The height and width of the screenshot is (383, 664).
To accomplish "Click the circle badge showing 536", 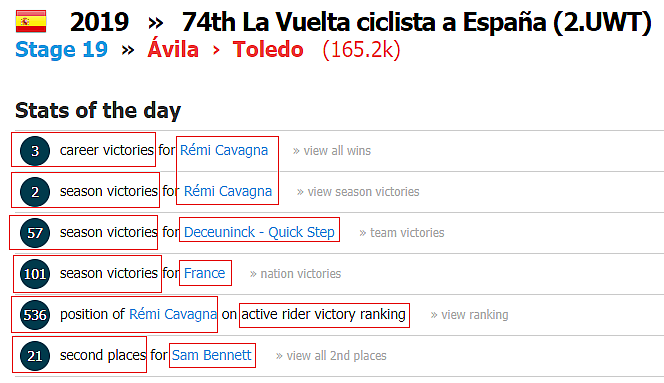I will (x=35, y=315).
